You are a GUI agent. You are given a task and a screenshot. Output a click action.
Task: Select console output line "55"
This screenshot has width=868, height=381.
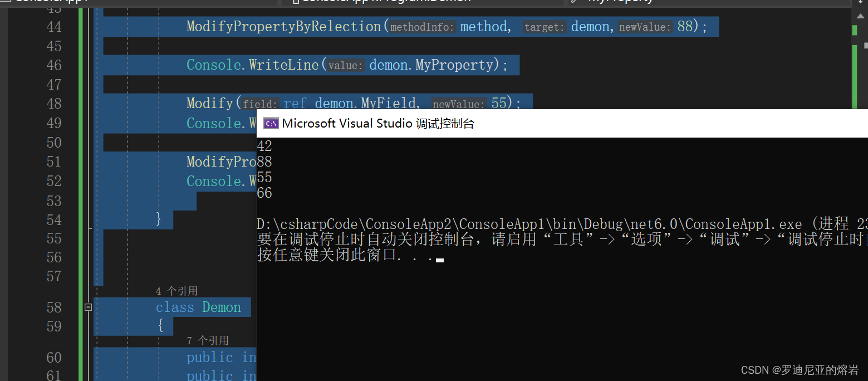[x=264, y=177]
